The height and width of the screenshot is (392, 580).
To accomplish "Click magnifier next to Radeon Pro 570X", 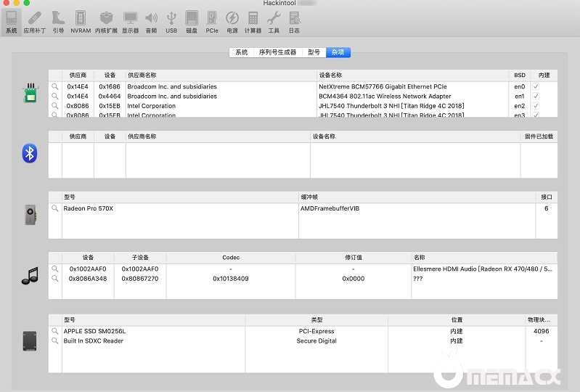I will 55,208.
